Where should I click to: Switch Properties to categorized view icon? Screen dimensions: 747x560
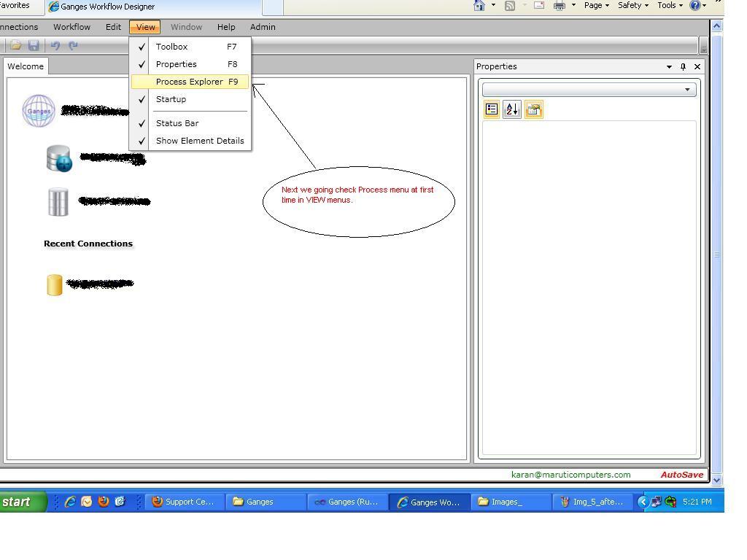[x=492, y=109]
